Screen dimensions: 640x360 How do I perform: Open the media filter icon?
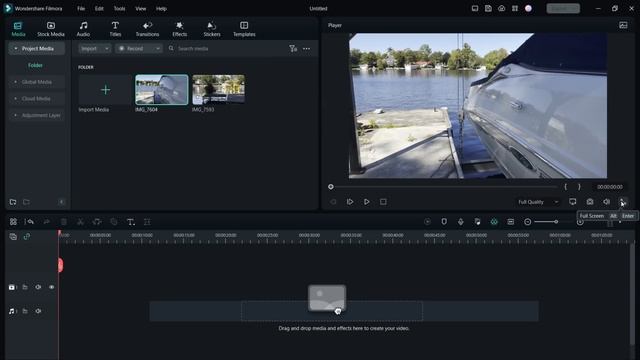pos(293,49)
